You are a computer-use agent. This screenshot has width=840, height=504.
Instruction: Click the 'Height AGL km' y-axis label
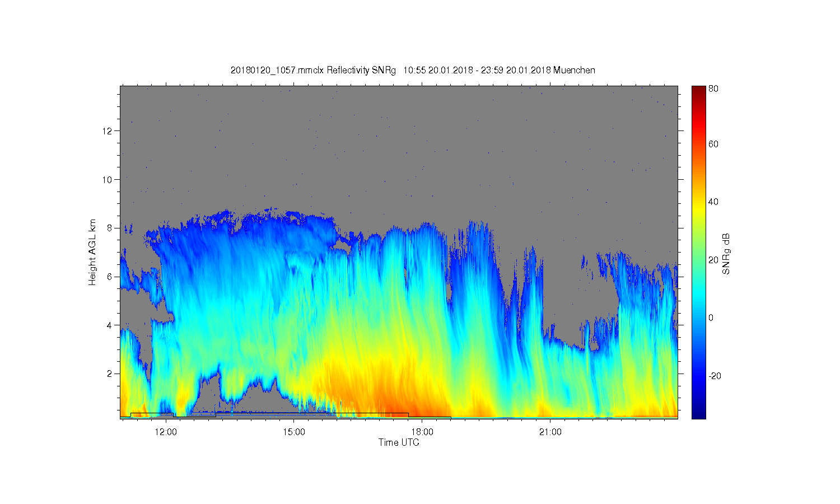pos(92,252)
